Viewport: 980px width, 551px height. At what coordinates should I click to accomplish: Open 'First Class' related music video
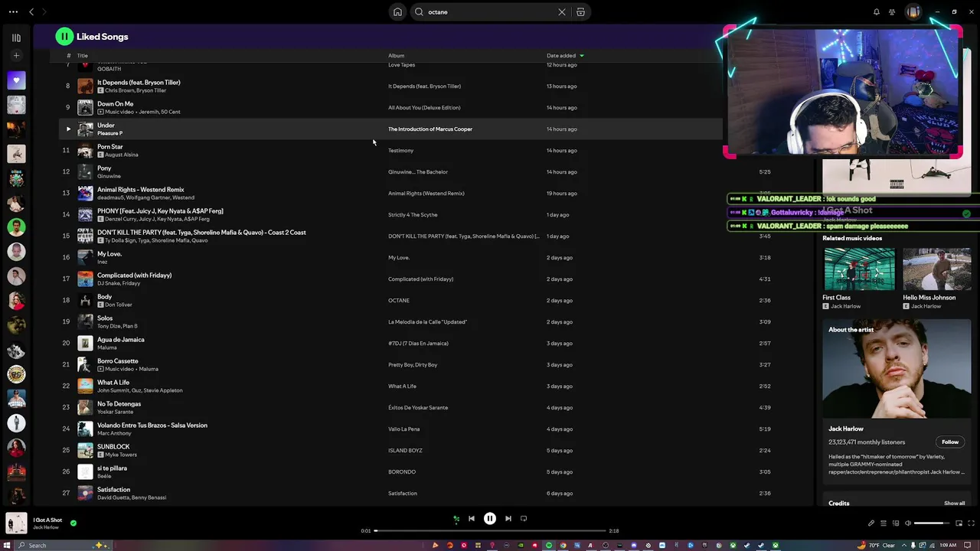click(x=859, y=269)
